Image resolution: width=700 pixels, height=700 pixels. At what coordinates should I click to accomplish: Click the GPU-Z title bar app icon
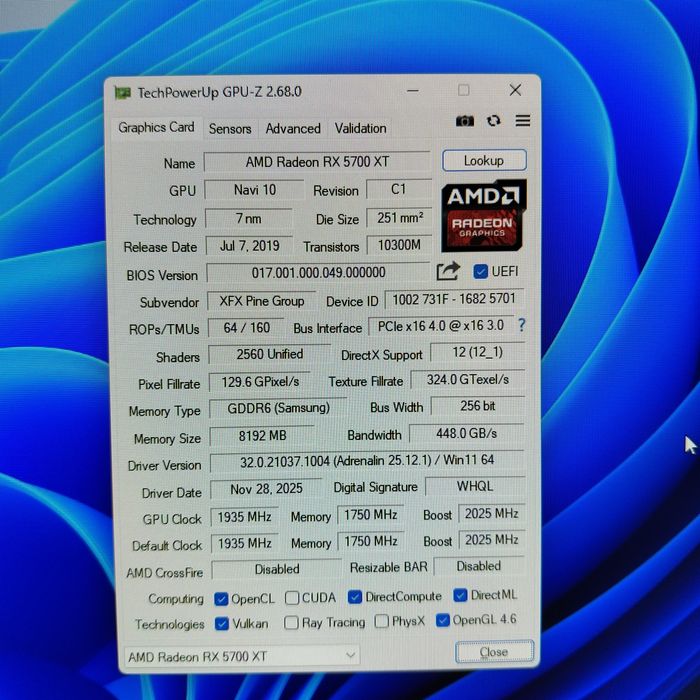(x=122, y=93)
